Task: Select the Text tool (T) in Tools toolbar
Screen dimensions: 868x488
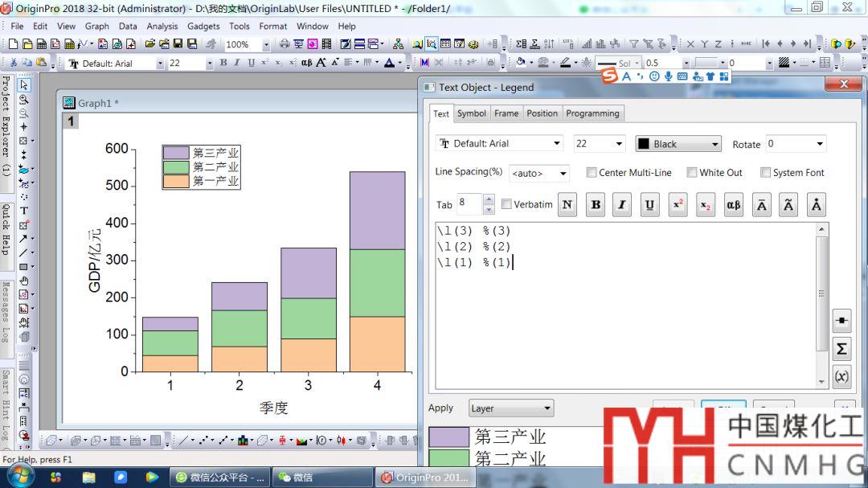Action: (24, 211)
